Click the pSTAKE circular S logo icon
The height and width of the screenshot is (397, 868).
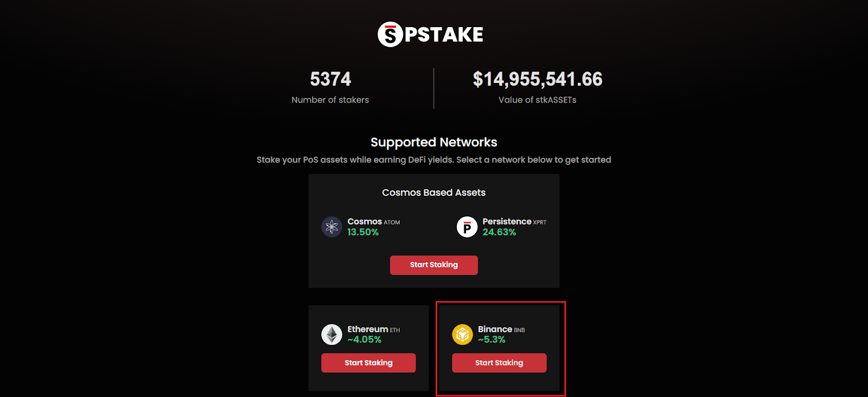(x=390, y=35)
